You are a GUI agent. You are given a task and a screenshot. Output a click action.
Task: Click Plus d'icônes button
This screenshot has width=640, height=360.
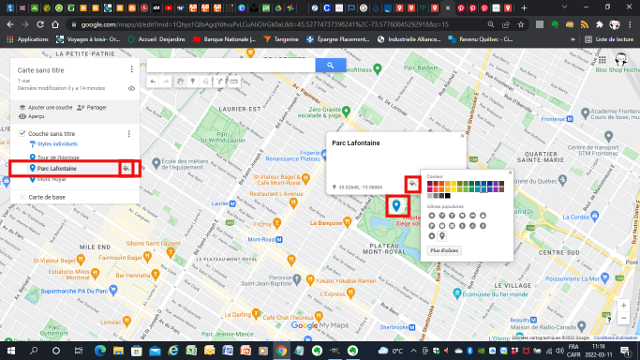click(444, 251)
